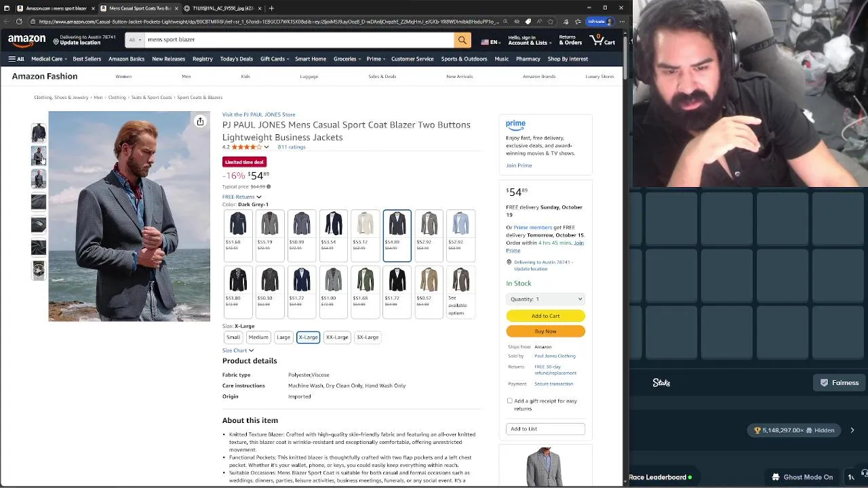868x488 pixels.
Task: Close the 71U1SjI1NL image tab
Action: point(259,8)
